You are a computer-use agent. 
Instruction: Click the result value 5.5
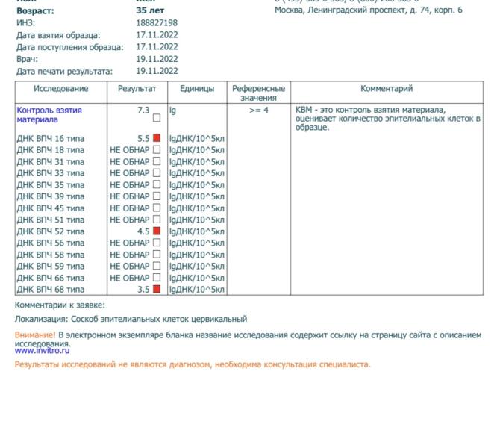pyautogui.click(x=143, y=139)
